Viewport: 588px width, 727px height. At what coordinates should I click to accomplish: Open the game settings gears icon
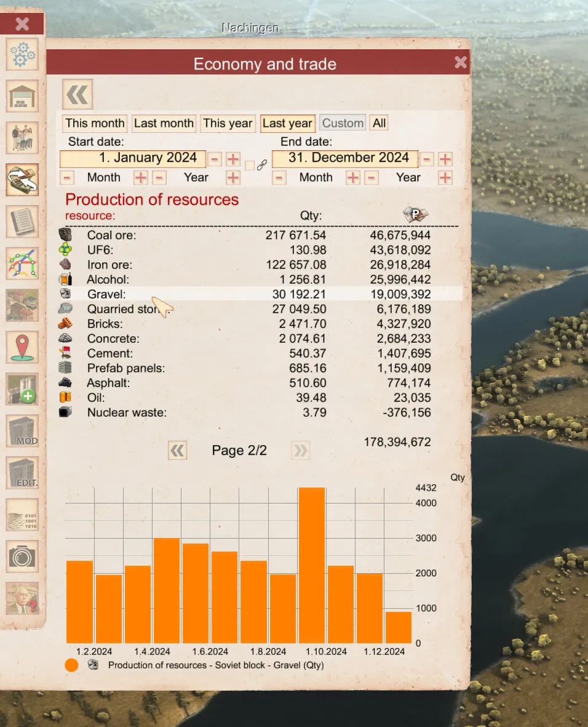point(23,55)
